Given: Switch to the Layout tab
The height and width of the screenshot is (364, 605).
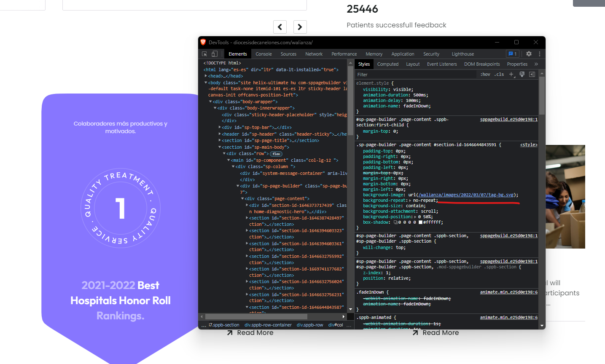Looking at the screenshot, I should pos(413,64).
